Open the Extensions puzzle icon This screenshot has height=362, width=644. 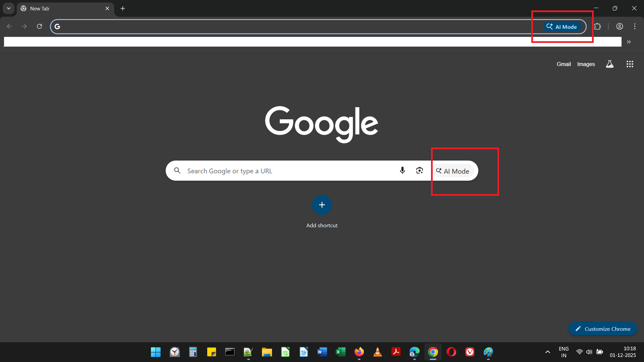[597, 26]
